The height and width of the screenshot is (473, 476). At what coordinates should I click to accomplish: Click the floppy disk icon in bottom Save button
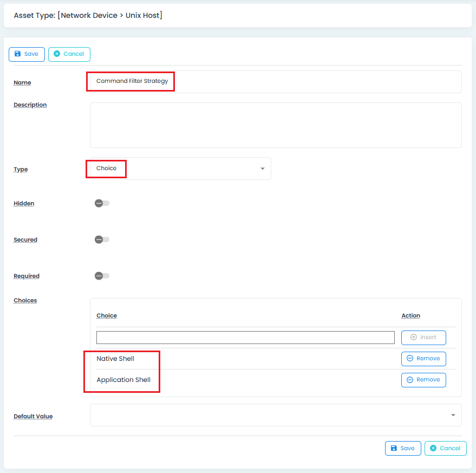click(394, 448)
